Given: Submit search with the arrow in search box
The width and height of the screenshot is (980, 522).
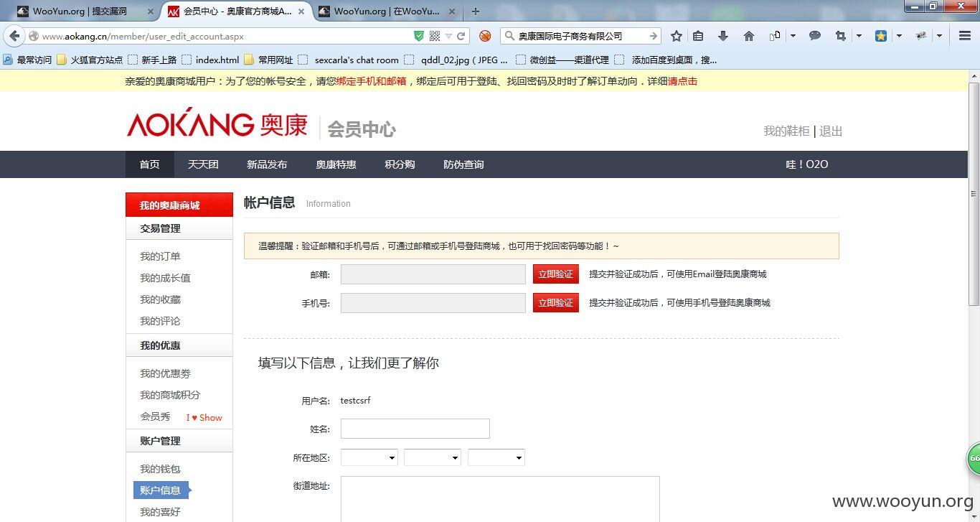Looking at the screenshot, I should click(653, 36).
